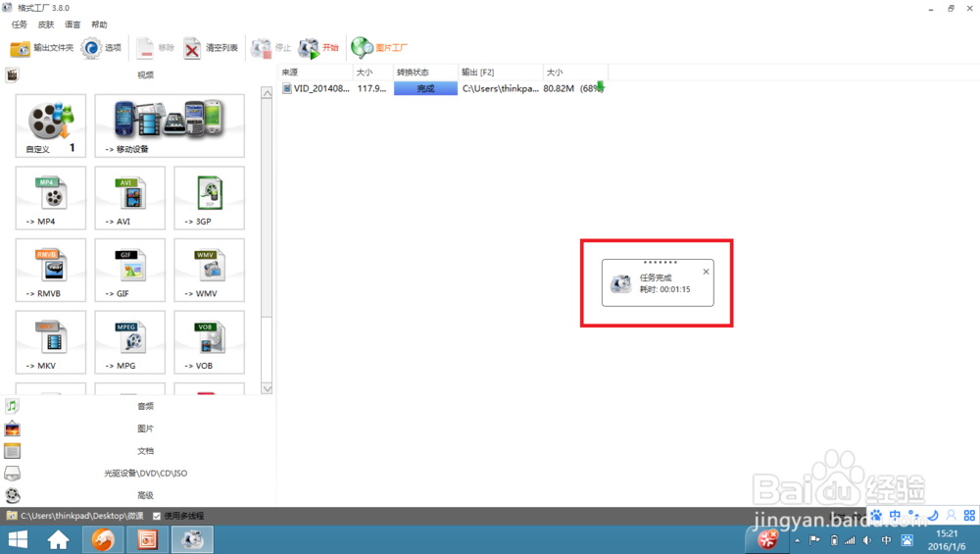980x554 pixels.
Task: Click the volume icon in system tray
Action: coord(867,540)
